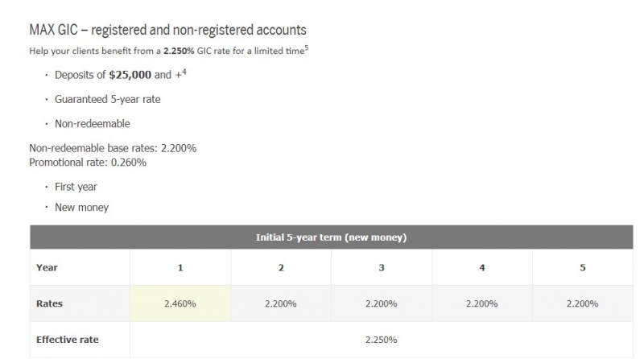Image resolution: width=644 pixels, height=359 pixels.
Task: Select the highlighted 2.460% year 1 cell
Action: pos(180,303)
